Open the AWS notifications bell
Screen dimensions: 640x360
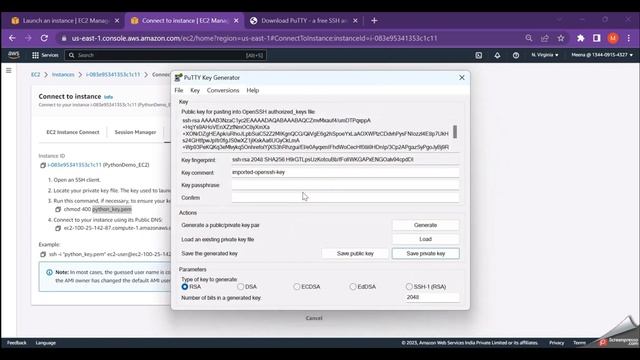497,55
